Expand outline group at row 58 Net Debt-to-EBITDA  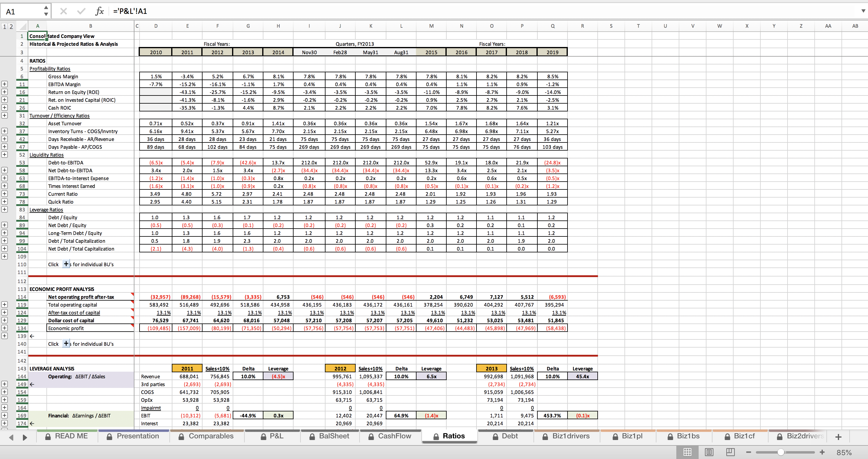click(5, 170)
